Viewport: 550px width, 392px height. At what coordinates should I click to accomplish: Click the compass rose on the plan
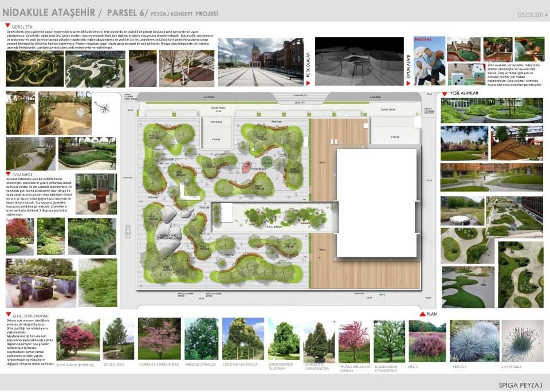[x=103, y=105]
